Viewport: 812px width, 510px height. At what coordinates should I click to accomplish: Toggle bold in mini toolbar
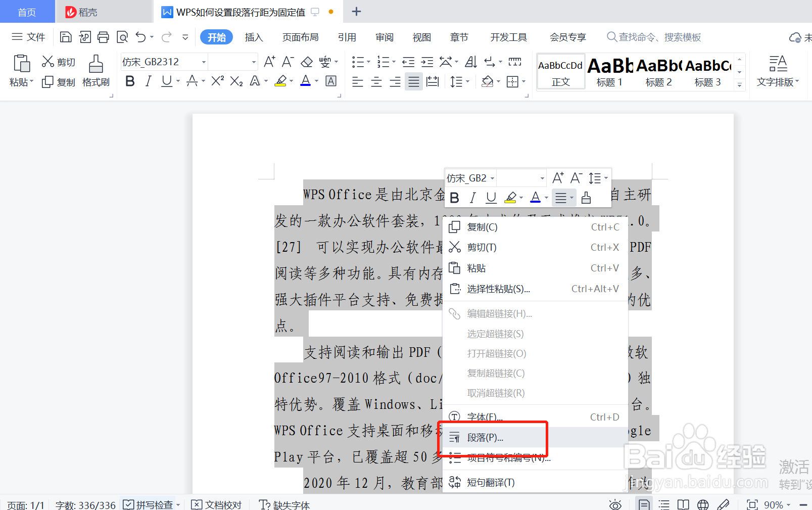(454, 198)
